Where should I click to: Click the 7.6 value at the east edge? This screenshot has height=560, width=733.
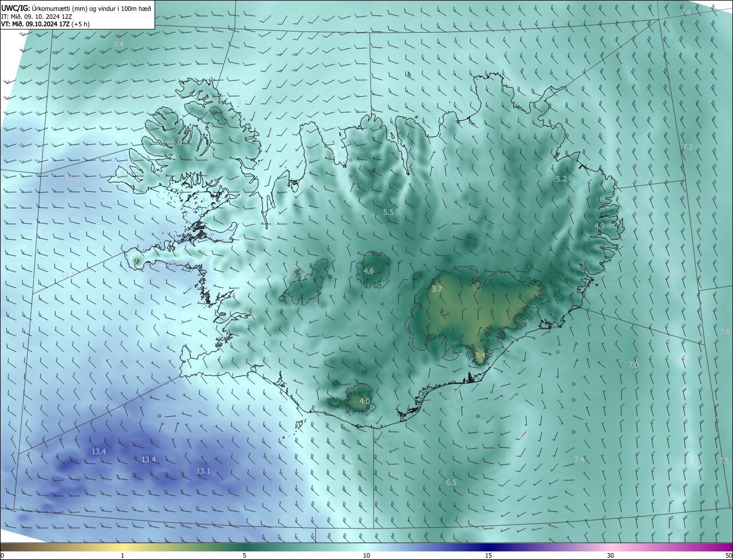click(725, 332)
